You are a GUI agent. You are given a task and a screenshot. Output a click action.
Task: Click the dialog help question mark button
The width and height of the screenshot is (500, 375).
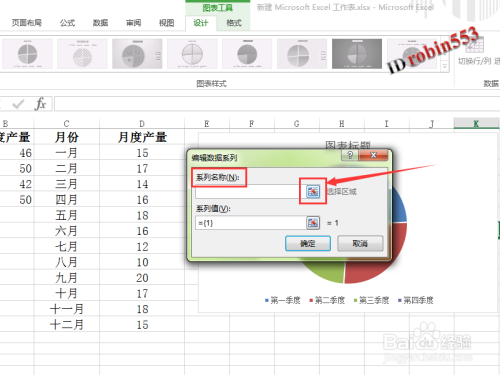click(350, 155)
